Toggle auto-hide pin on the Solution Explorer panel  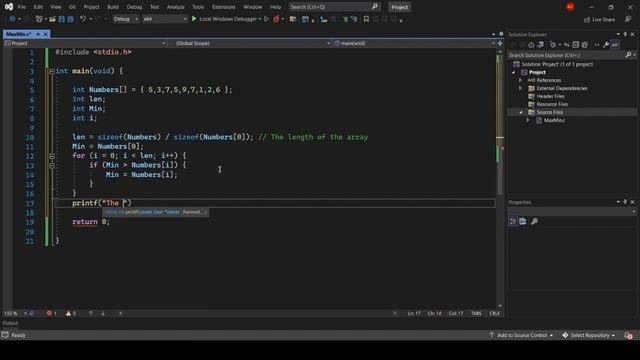(x=625, y=34)
